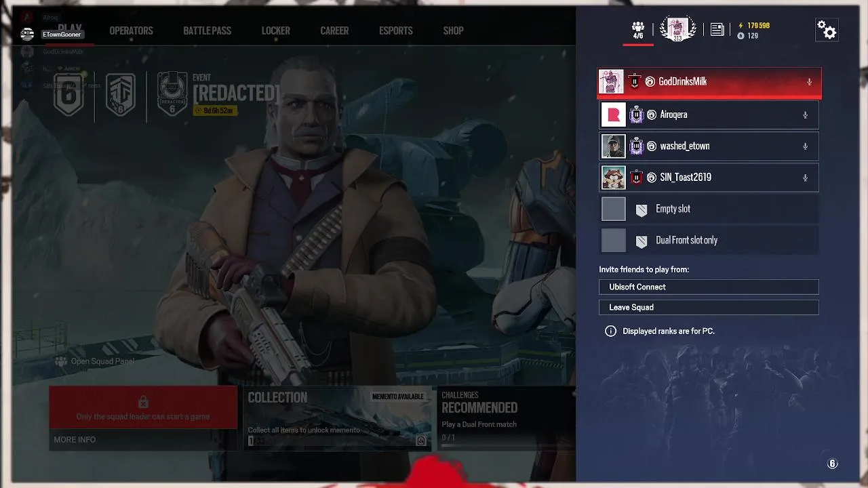The image size is (868, 488).
Task: Open the SHOP tab
Action: click(453, 30)
